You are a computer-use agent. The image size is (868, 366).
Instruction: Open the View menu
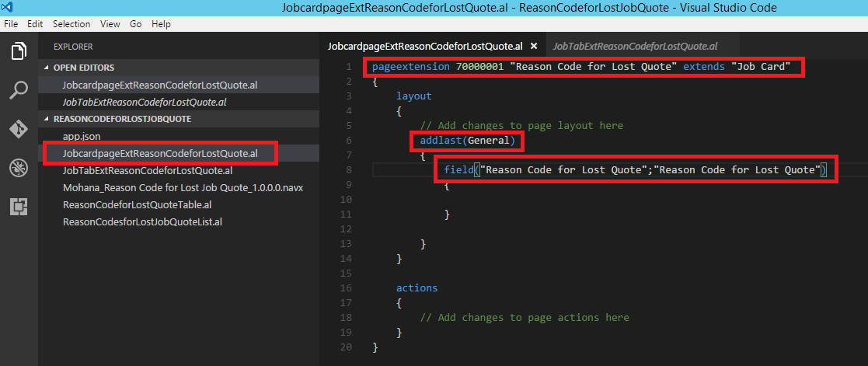point(110,24)
